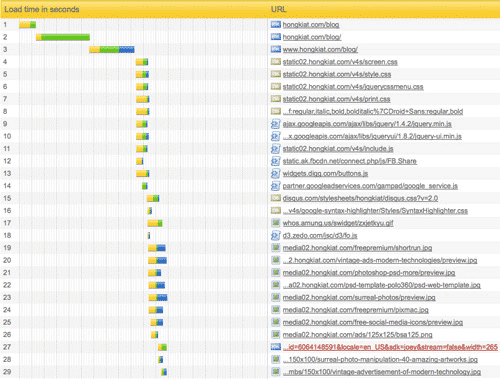Screen dimensions: 500x379
Task: Click the script icon beside jquery-ui.min.js
Action: coord(275,136)
